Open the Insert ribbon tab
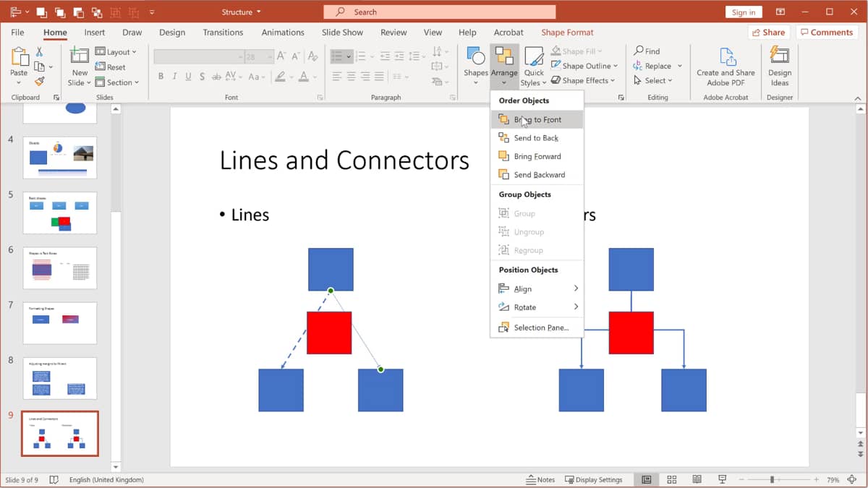868x488 pixels. [x=95, y=33]
